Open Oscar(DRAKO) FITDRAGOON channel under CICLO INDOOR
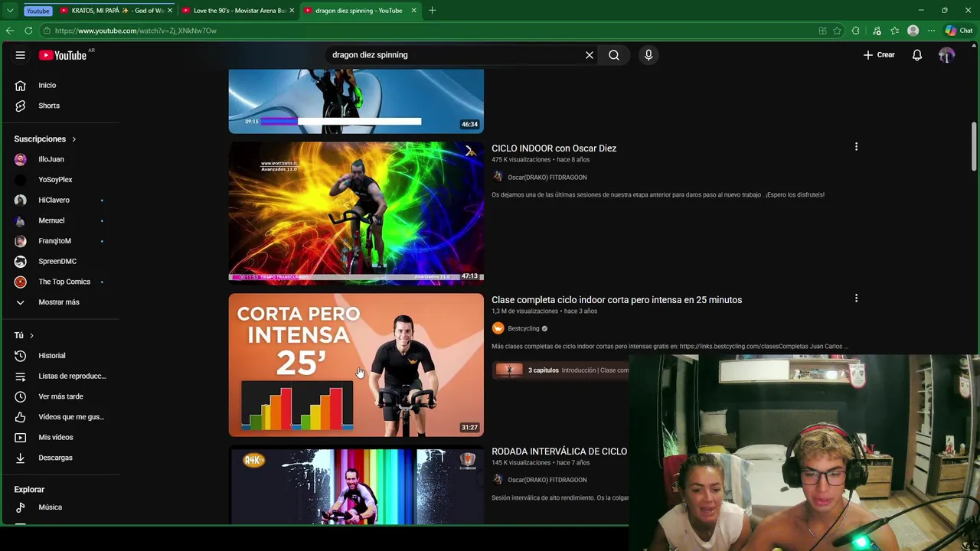The width and height of the screenshot is (980, 551). (x=547, y=177)
